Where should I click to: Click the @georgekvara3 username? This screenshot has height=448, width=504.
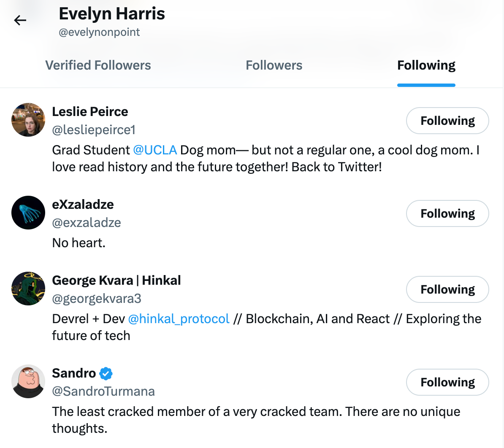point(97,299)
